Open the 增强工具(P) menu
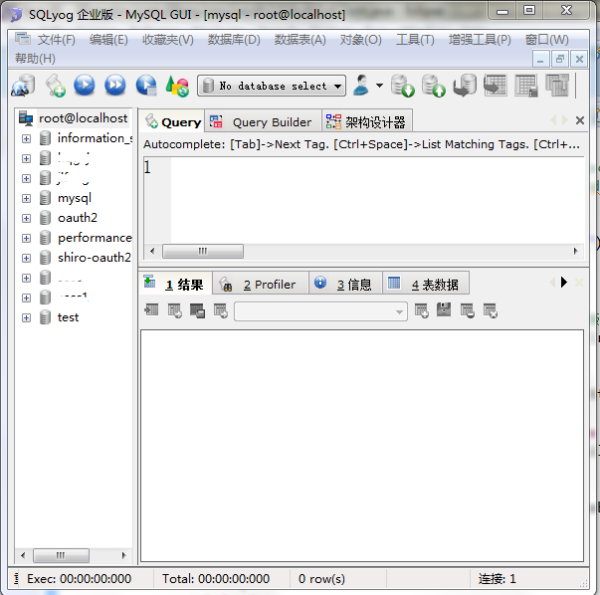The height and width of the screenshot is (595, 600). click(480, 39)
